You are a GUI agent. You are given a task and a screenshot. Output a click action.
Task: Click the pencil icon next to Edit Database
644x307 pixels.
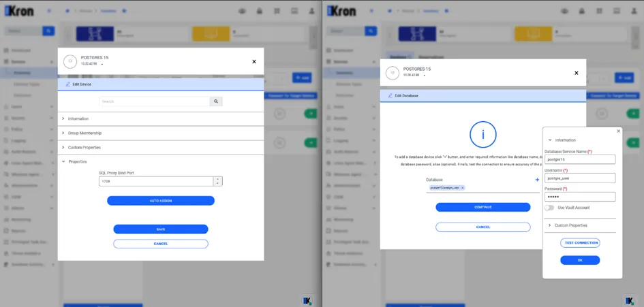tap(390, 95)
